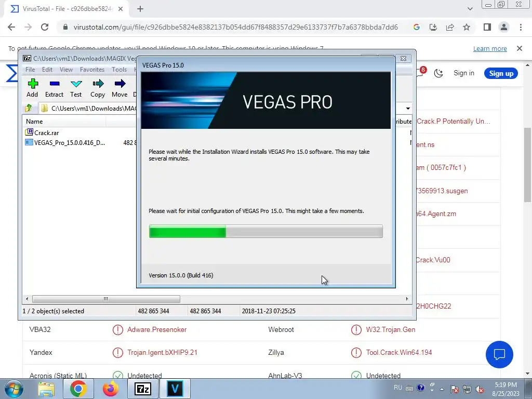Open the Edit menu in 7-Zip
Screen dimensions: 532x399
(x=47, y=70)
